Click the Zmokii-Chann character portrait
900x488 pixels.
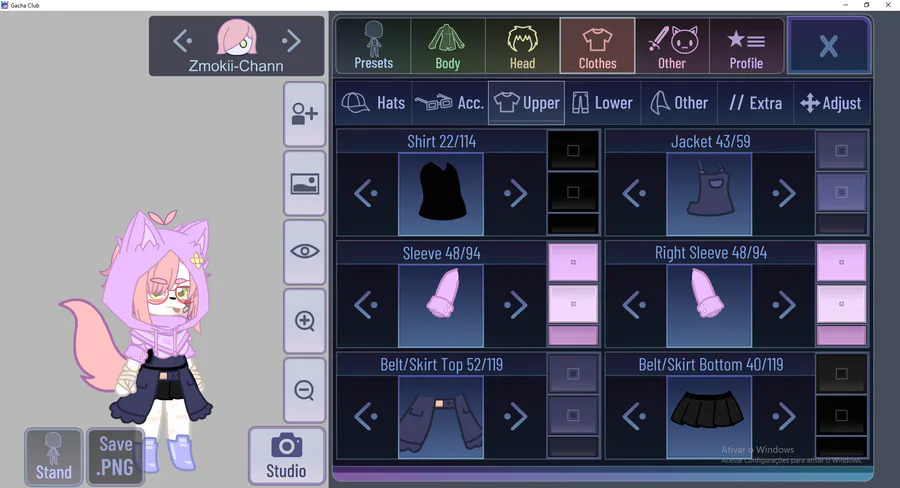(x=236, y=38)
